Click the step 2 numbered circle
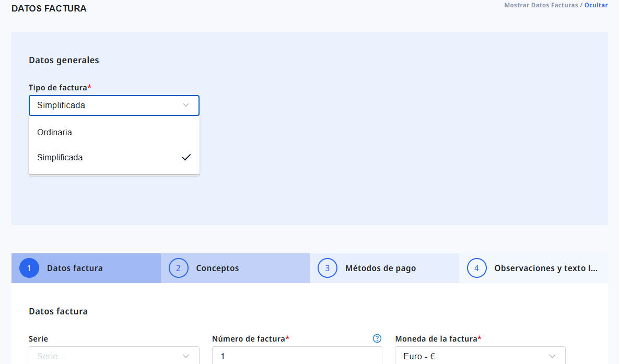The height and width of the screenshot is (364, 619). [x=178, y=268]
